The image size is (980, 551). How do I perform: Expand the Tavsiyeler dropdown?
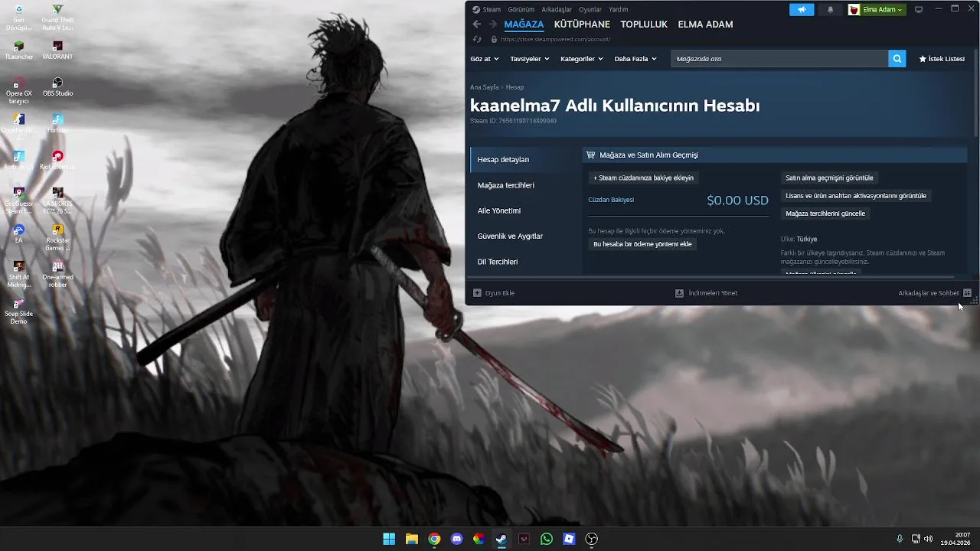(x=530, y=59)
